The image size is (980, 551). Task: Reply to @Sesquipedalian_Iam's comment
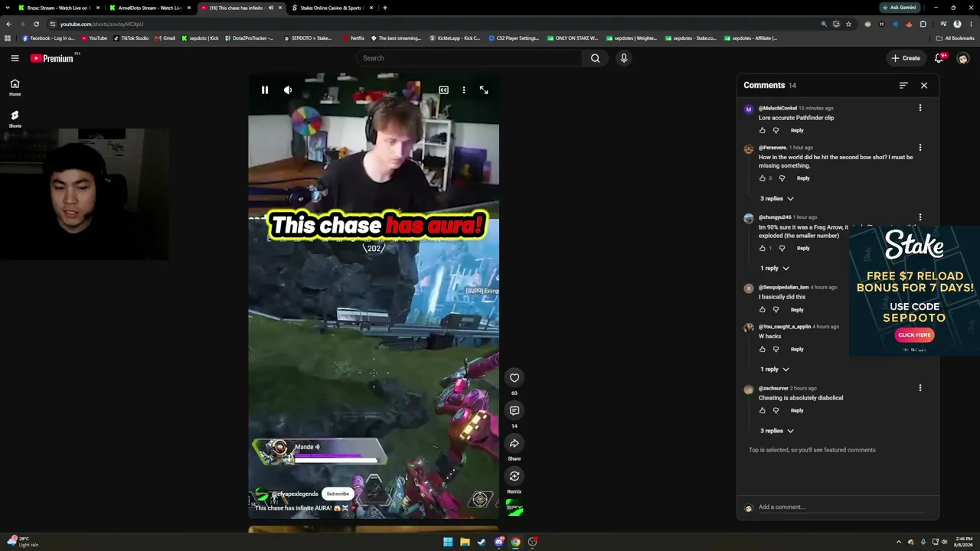pos(797,310)
